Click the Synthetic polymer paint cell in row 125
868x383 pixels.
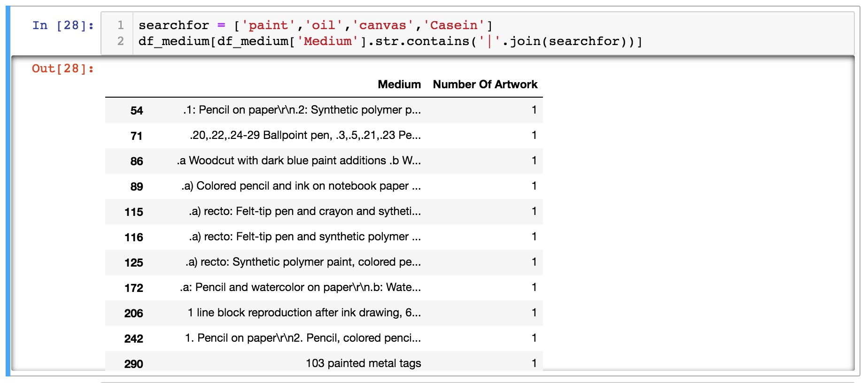(x=302, y=262)
